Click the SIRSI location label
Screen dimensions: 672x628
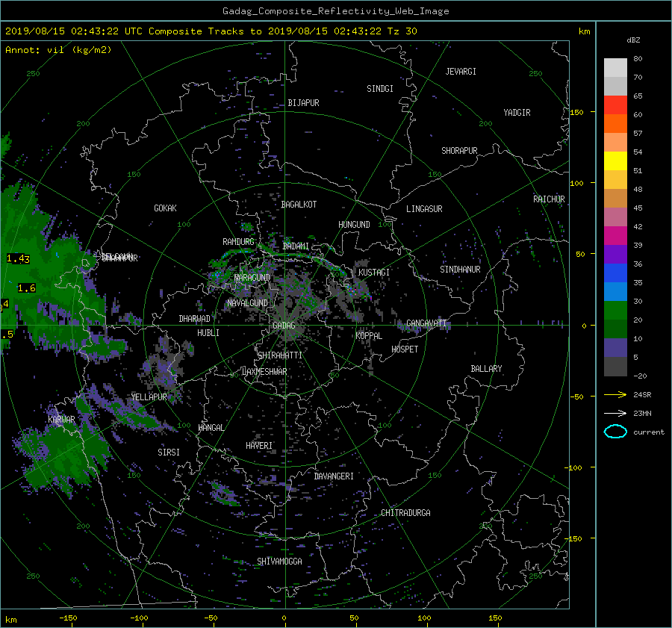[x=169, y=453]
